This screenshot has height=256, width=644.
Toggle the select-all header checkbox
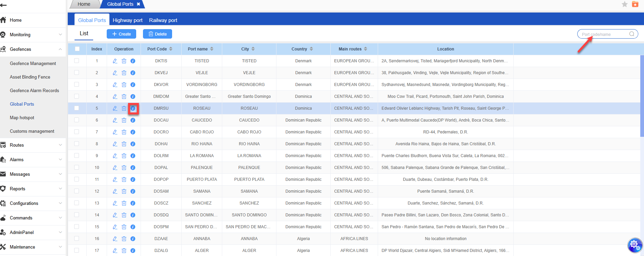77,49
